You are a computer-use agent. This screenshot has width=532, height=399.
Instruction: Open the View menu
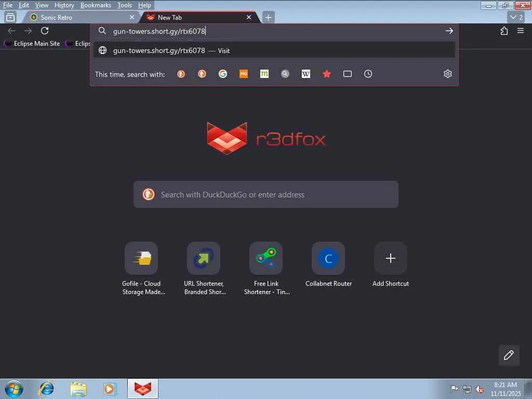[x=42, y=5]
